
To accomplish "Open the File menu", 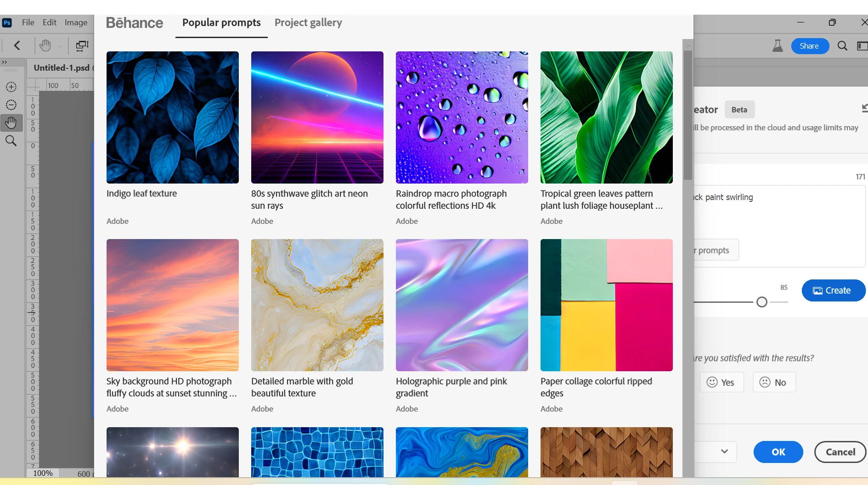I will coord(28,22).
